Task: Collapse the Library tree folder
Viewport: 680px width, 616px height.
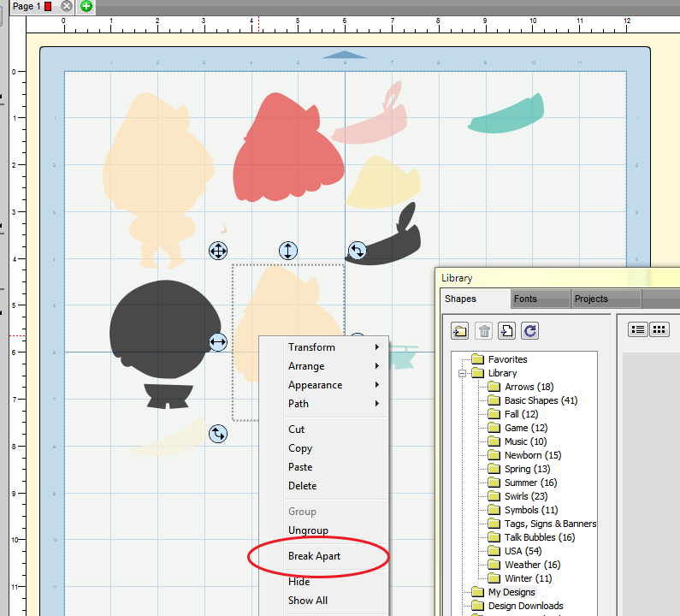Action: pos(462,373)
